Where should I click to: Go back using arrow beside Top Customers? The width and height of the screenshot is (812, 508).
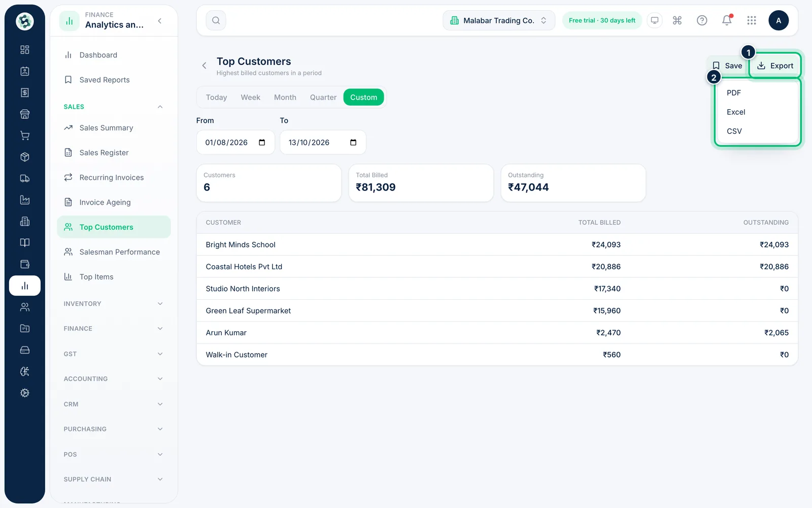pyautogui.click(x=204, y=66)
